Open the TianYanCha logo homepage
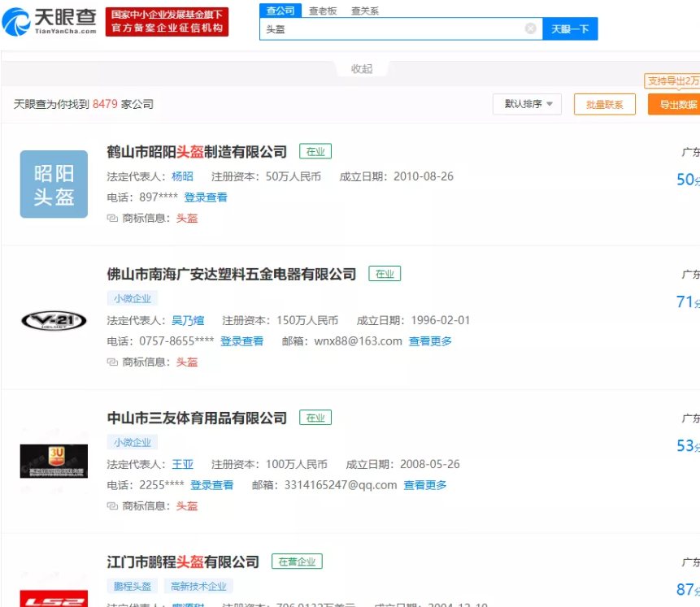This screenshot has width=700, height=607. pyautogui.click(x=49, y=21)
